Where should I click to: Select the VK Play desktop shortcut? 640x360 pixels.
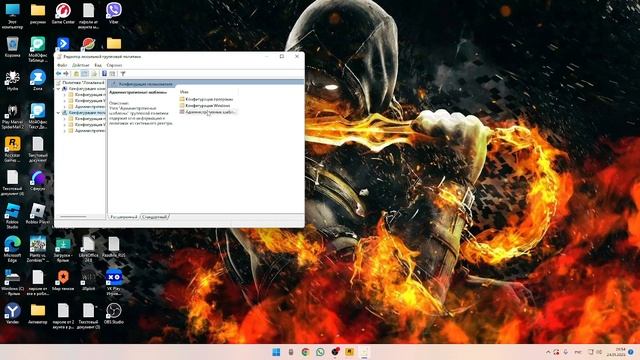[114, 283]
